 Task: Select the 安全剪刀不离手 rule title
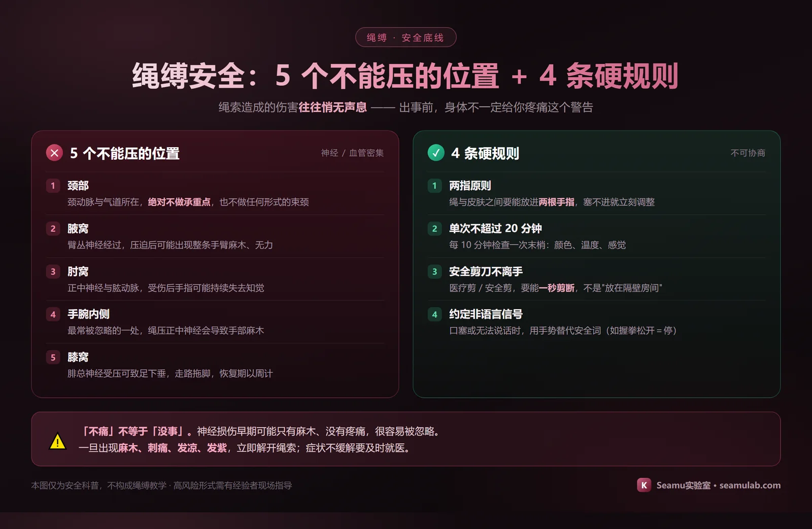coord(486,271)
